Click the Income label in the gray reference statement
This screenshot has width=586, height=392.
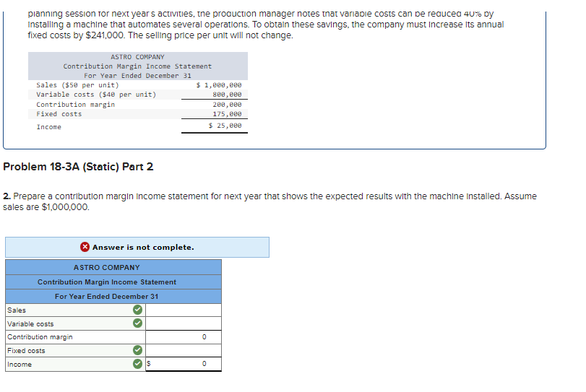tap(49, 127)
